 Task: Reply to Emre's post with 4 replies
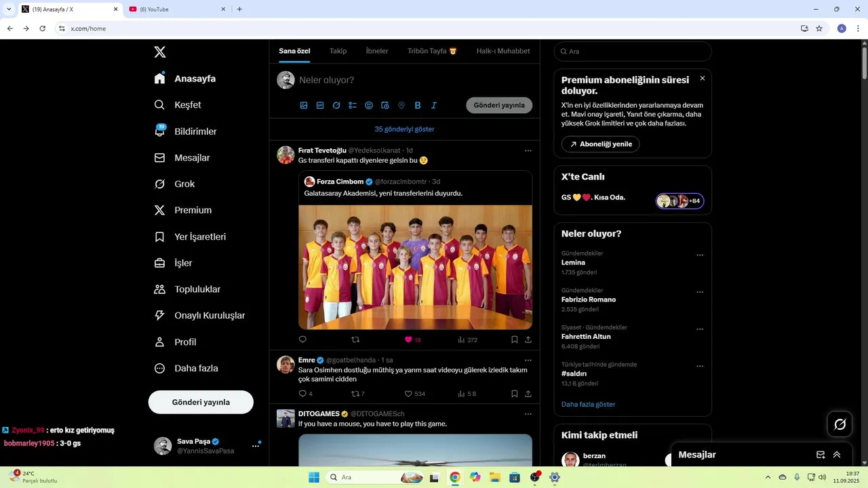coord(305,394)
